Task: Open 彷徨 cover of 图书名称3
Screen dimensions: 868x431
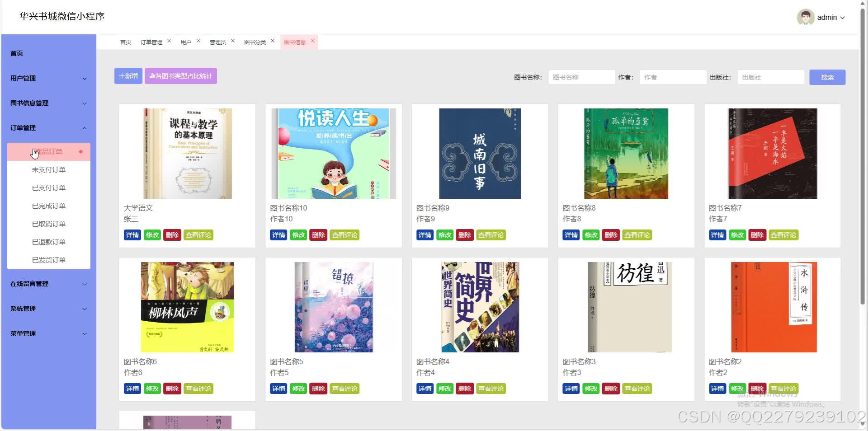Action: (630, 307)
